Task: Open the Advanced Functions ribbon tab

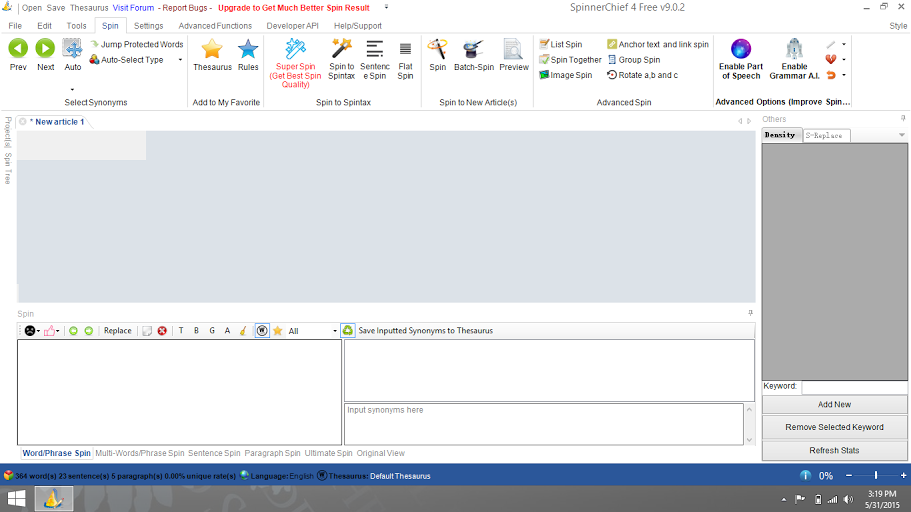Action: (215, 25)
